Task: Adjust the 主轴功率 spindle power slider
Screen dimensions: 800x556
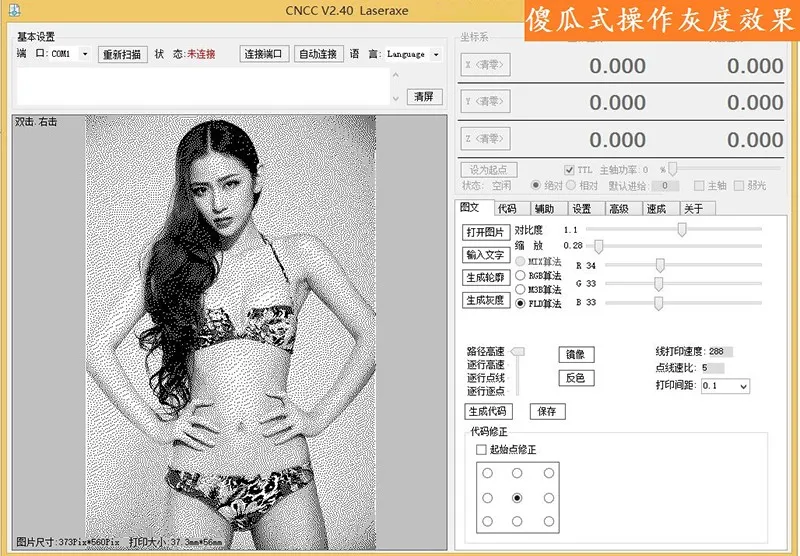Action: click(673, 168)
